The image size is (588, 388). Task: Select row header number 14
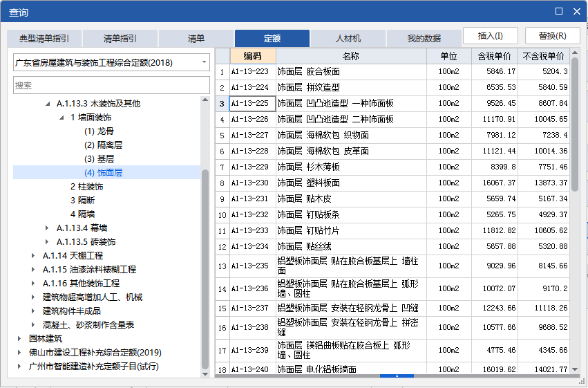222,289
